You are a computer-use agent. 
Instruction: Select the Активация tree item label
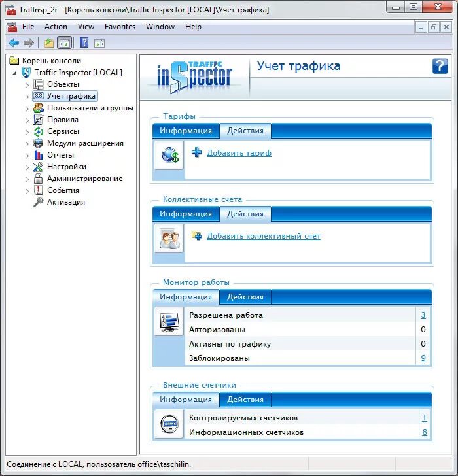click(x=66, y=202)
